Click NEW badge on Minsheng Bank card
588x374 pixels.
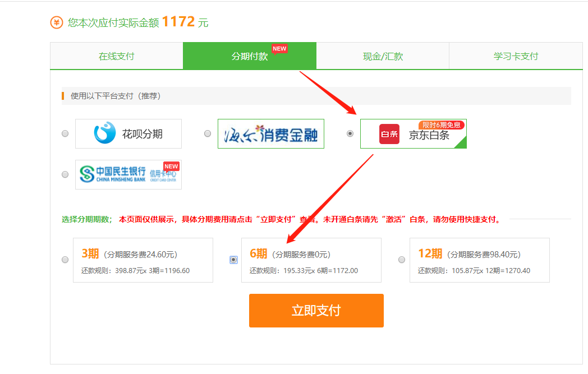171,167
